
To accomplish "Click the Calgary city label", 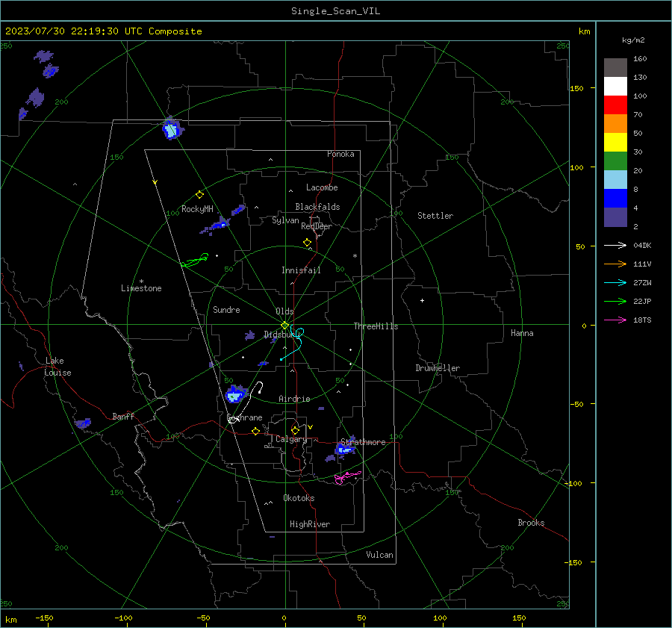I will pos(291,439).
